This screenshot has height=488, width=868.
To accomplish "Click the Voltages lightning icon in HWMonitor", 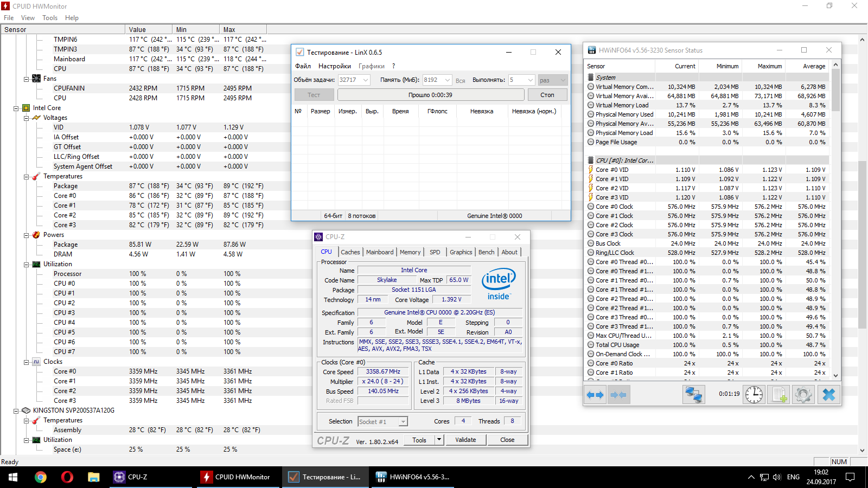I will pos(36,118).
